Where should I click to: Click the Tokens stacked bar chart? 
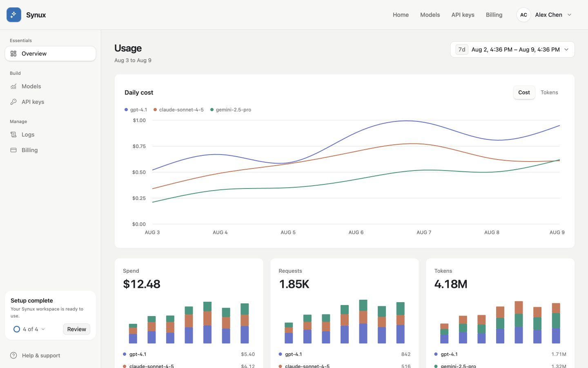pyautogui.click(x=500, y=322)
